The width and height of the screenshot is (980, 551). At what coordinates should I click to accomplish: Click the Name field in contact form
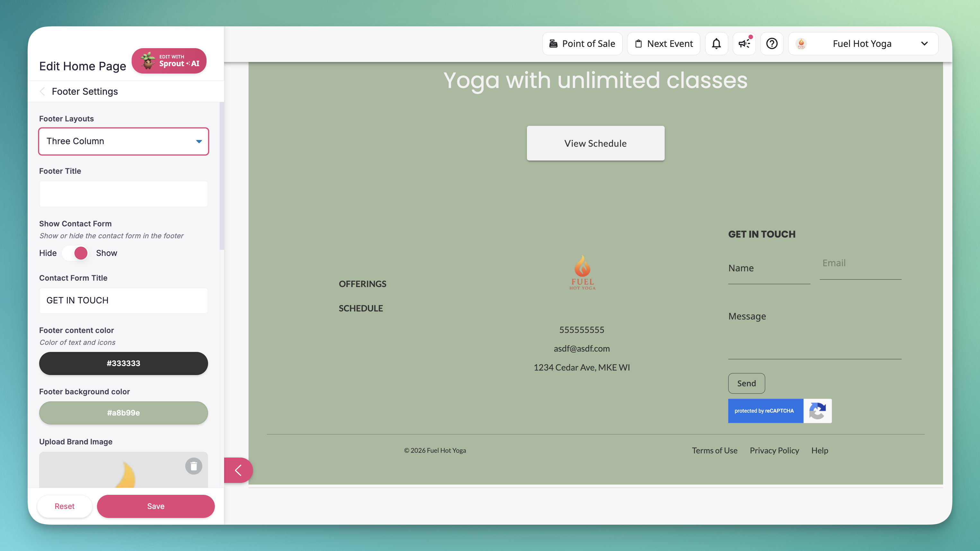point(769,268)
